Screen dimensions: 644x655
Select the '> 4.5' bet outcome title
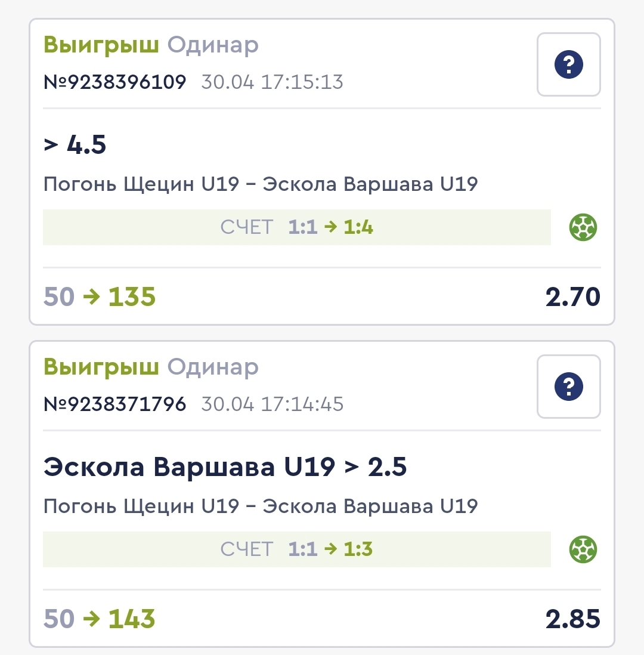click(75, 144)
